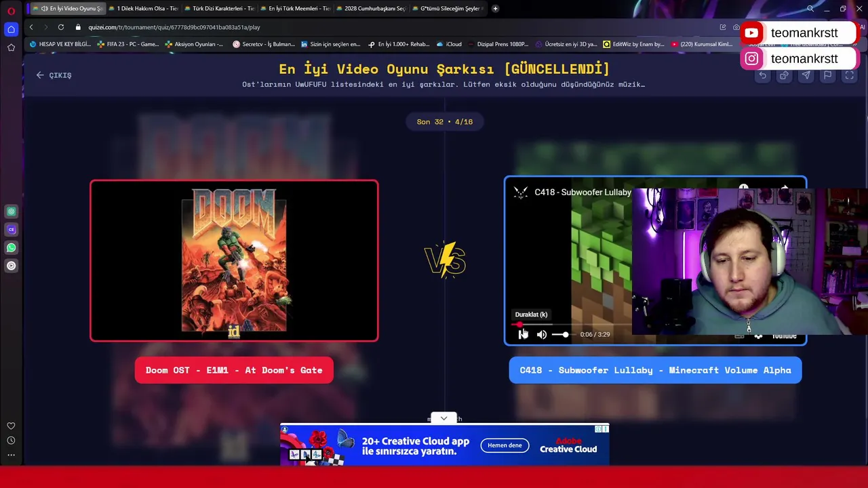Open a new browser tab with plus
The height and width of the screenshot is (488, 868).
coord(495,8)
